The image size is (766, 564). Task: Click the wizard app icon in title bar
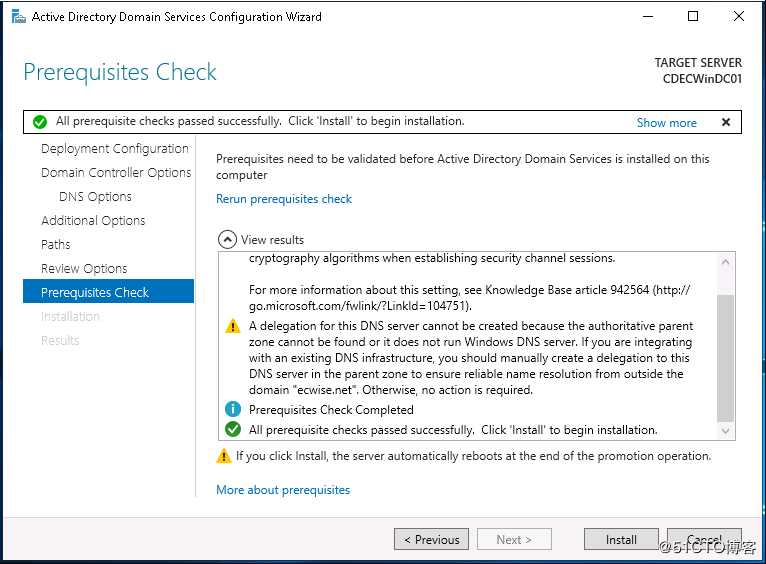19,17
